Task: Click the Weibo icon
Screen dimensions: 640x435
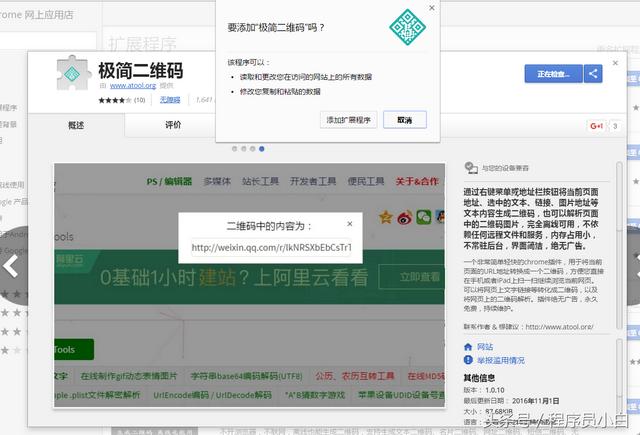Action: click(x=405, y=217)
